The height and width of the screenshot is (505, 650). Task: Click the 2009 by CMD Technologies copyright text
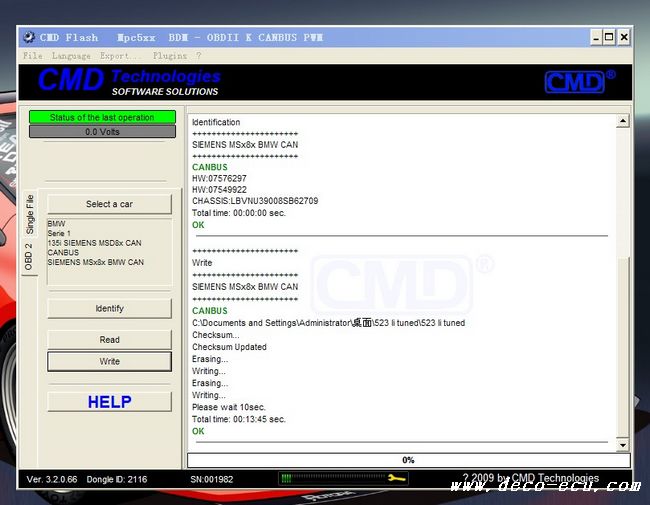point(531,478)
